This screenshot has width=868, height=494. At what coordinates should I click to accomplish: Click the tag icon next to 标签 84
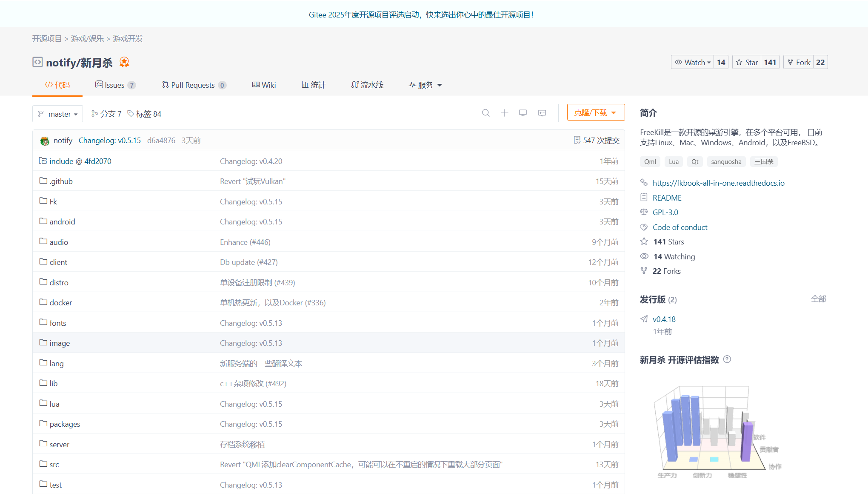(x=131, y=114)
